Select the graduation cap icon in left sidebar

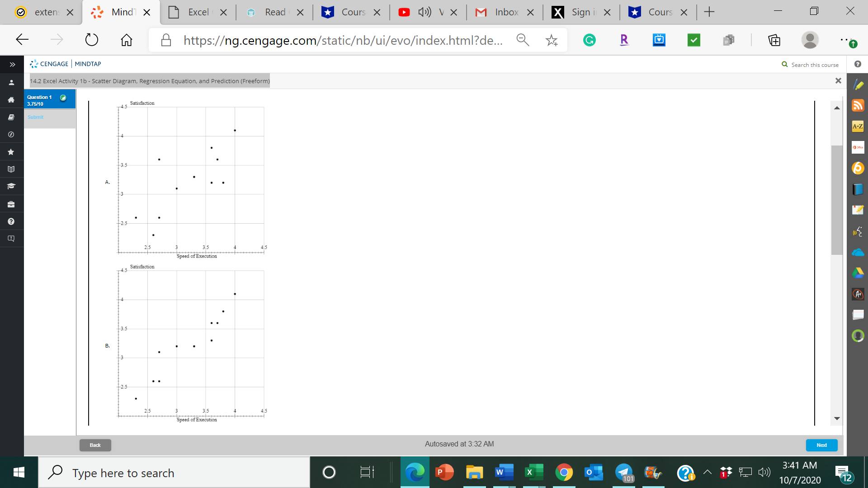point(11,186)
